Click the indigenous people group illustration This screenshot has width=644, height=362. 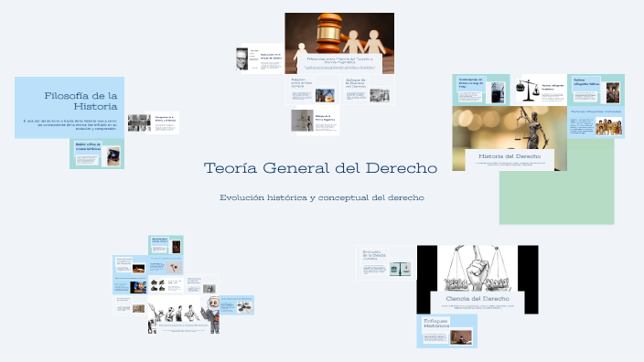(608, 127)
